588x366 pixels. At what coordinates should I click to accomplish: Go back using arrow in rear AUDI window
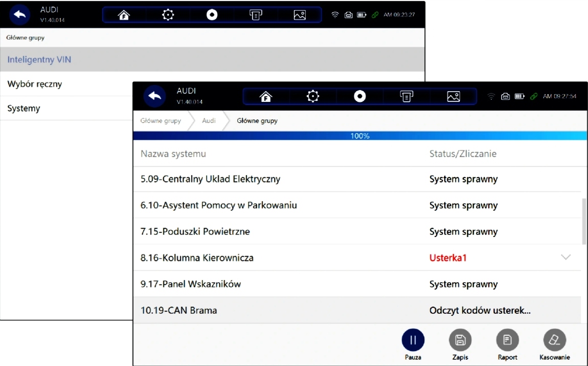click(19, 15)
